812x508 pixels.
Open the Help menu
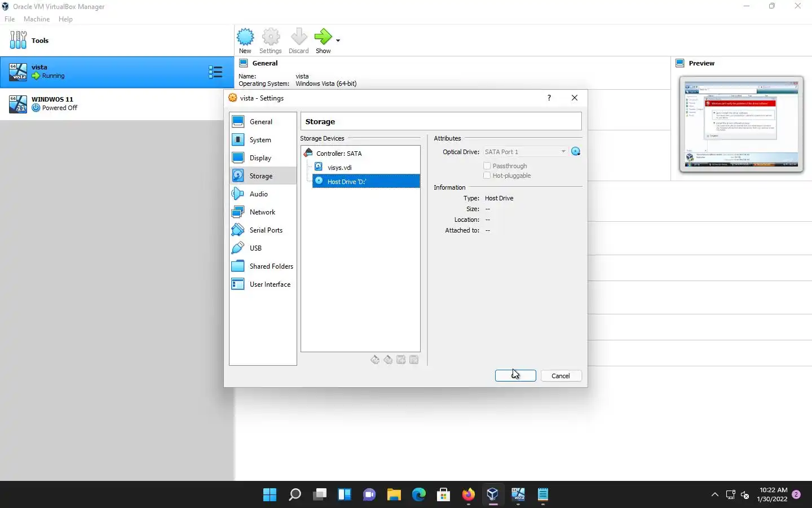[65, 19]
